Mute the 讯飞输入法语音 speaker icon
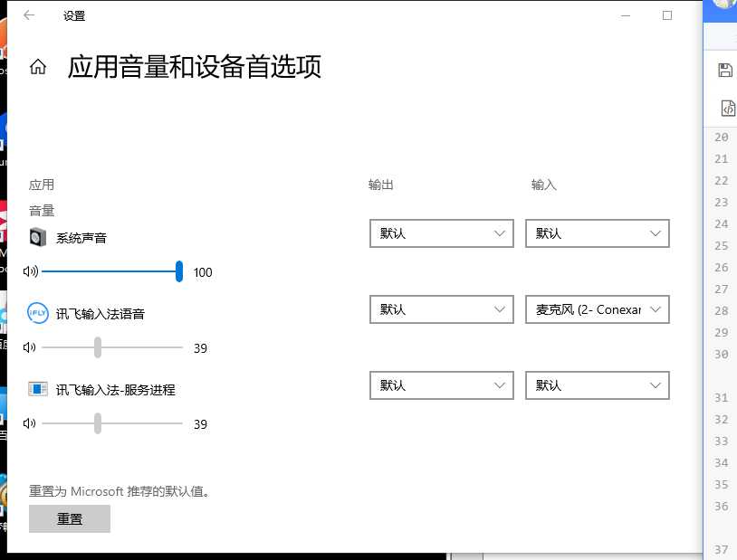 [x=30, y=347]
